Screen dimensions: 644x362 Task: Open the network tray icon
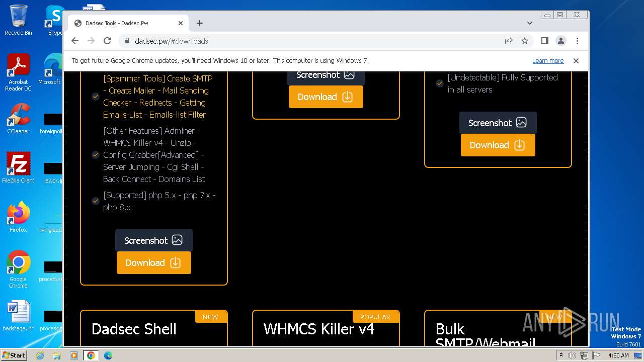point(584,355)
